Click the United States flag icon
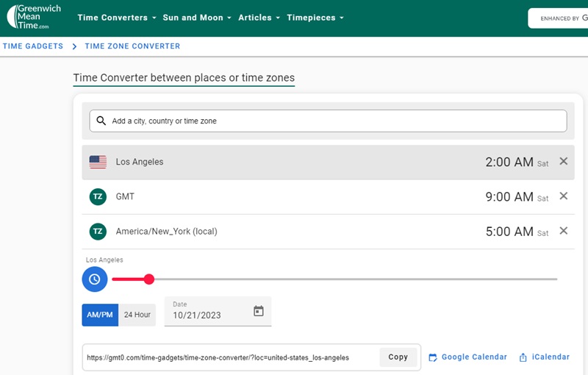The width and height of the screenshot is (588, 375). coord(98,162)
